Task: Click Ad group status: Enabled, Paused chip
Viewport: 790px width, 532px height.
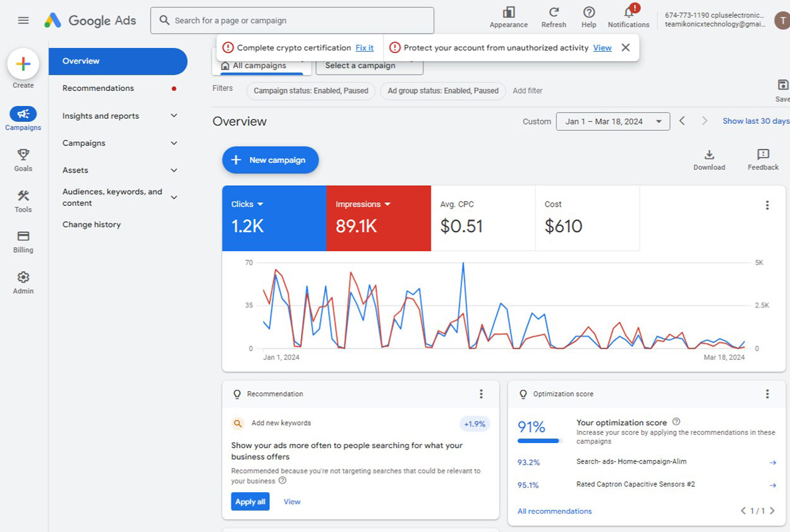Action: (x=443, y=91)
